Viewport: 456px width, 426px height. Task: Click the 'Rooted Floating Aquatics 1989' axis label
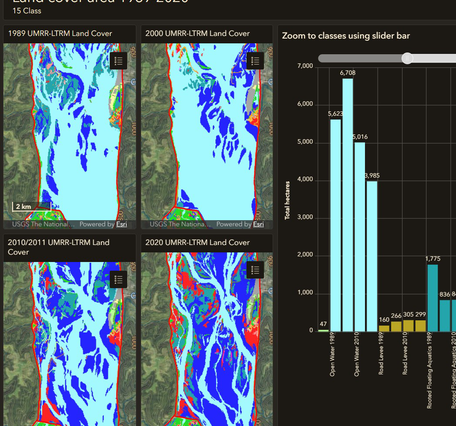430,371
